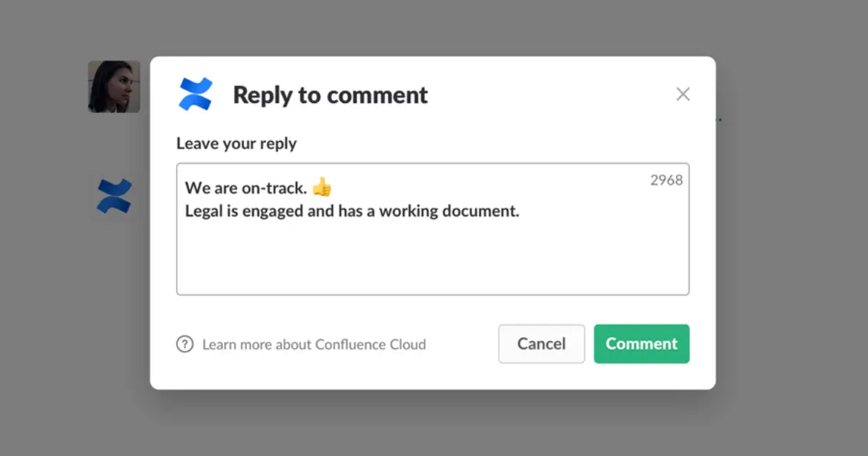Click the Leave your reply label
The height and width of the screenshot is (456, 868).
236,143
